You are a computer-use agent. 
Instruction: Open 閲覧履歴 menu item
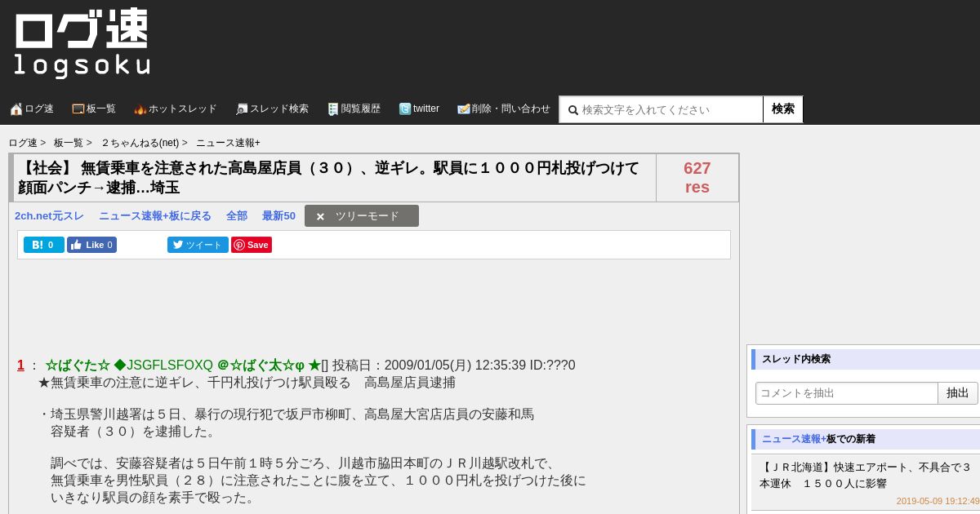coord(354,109)
